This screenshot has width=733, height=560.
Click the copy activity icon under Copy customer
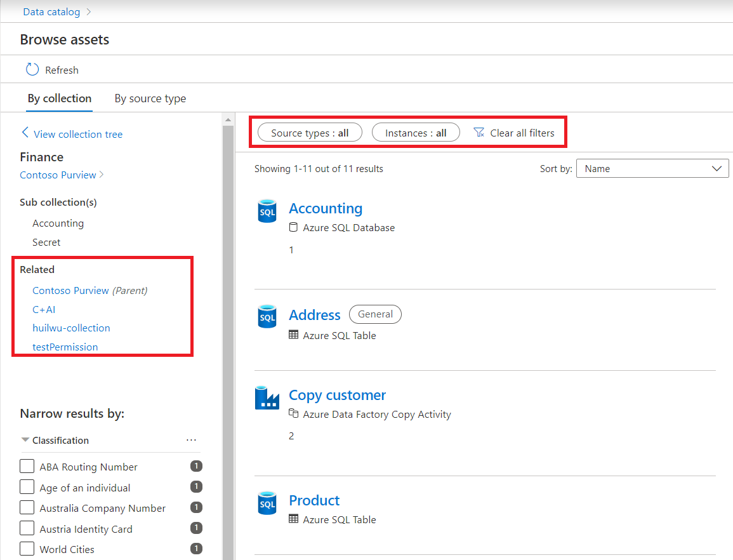[x=294, y=413]
